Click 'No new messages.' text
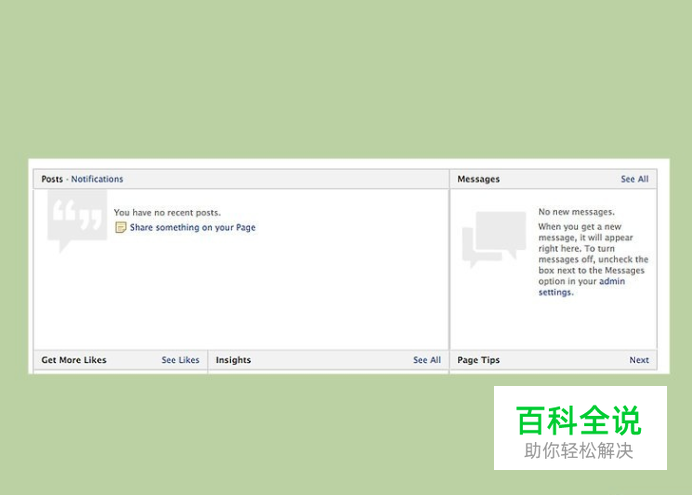This screenshot has width=692, height=495. point(576,212)
